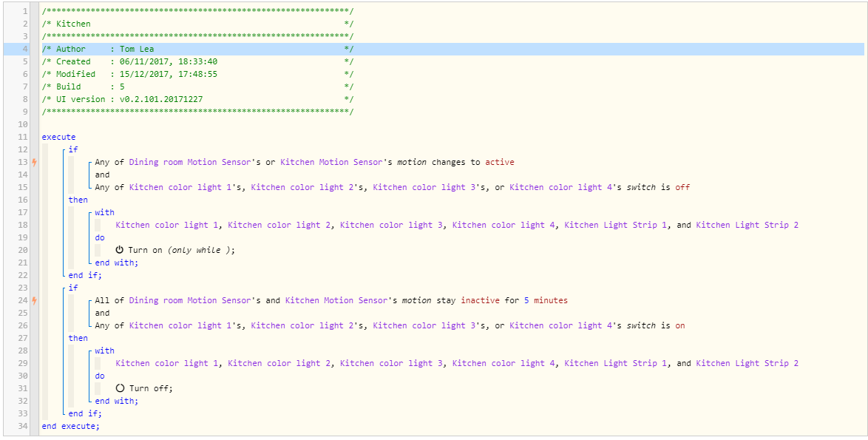Image resolution: width=868 pixels, height=440 pixels.
Task: Click Kitchen Light Strip 2 on line 29
Action: (747, 363)
